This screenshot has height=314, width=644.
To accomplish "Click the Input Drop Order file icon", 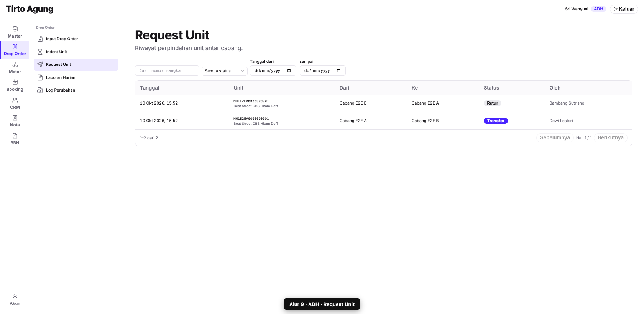I will [40, 39].
